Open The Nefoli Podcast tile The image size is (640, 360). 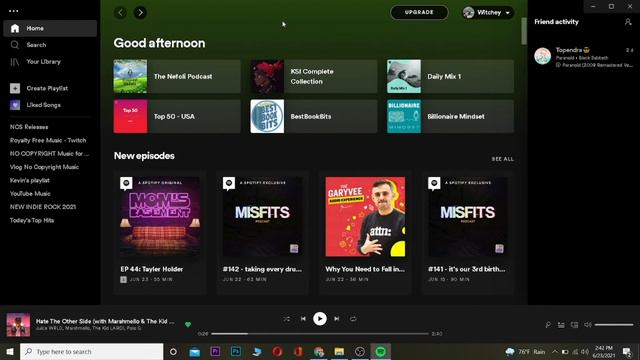pyautogui.click(x=177, y=76)
